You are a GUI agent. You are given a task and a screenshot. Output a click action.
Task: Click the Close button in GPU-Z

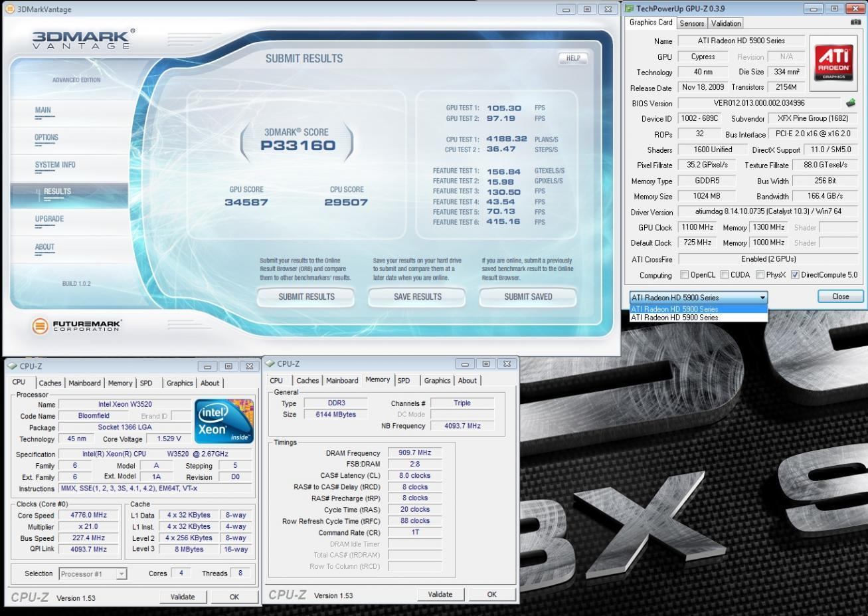click(x=840, y=296)
